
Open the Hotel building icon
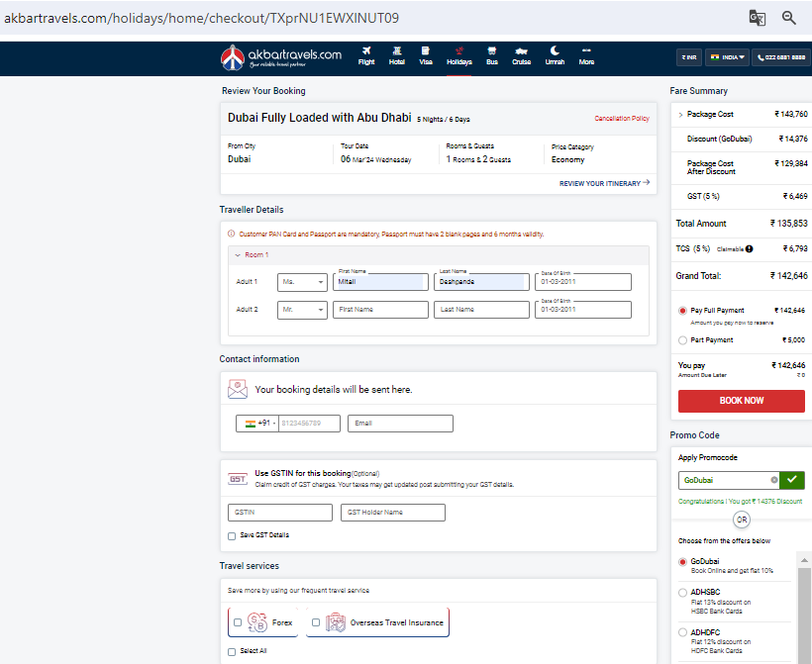pos(397,50)
